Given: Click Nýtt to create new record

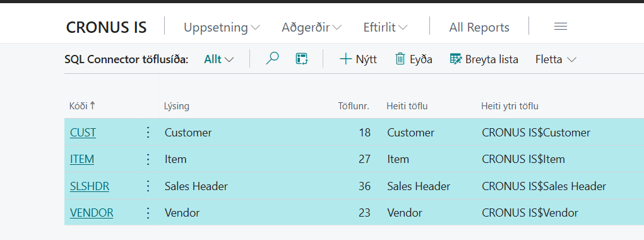Looking at the screenshot, I should pyautogui.click(x=358, y=59).
